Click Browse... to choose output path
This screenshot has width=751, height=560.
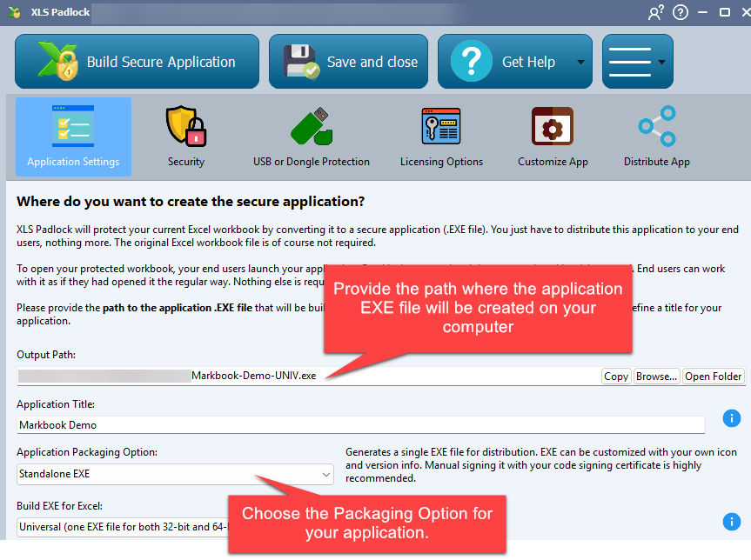tap(656, 377)
